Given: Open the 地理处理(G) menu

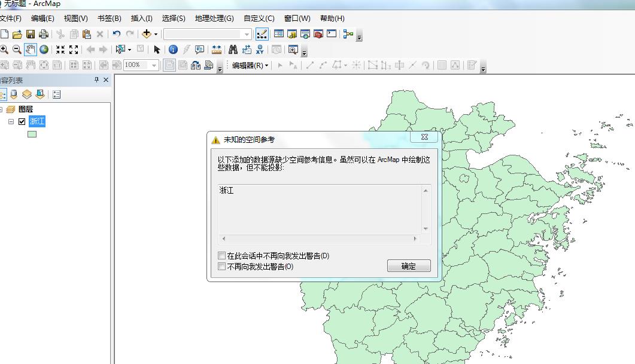Looking at the screenshot, I should [x=214, y=18].
